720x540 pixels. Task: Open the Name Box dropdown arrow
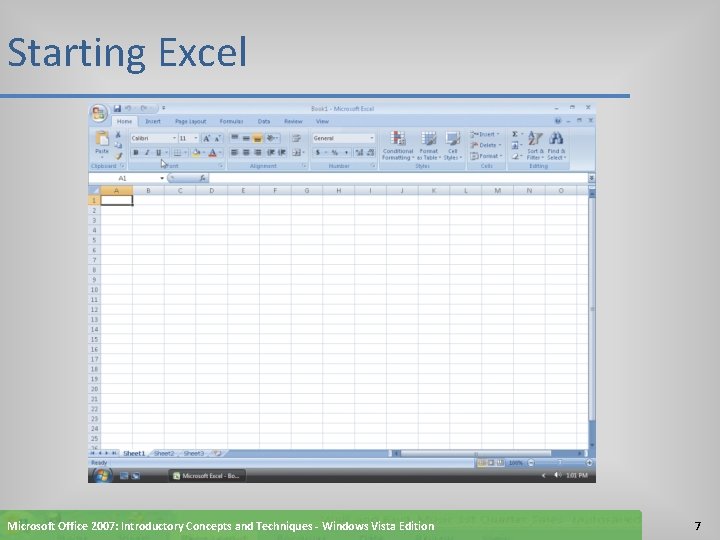pos(162,178)
